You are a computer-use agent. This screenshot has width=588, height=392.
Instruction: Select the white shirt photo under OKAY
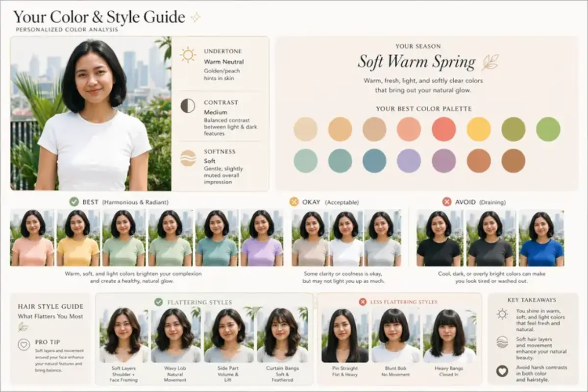coord(346,238)
